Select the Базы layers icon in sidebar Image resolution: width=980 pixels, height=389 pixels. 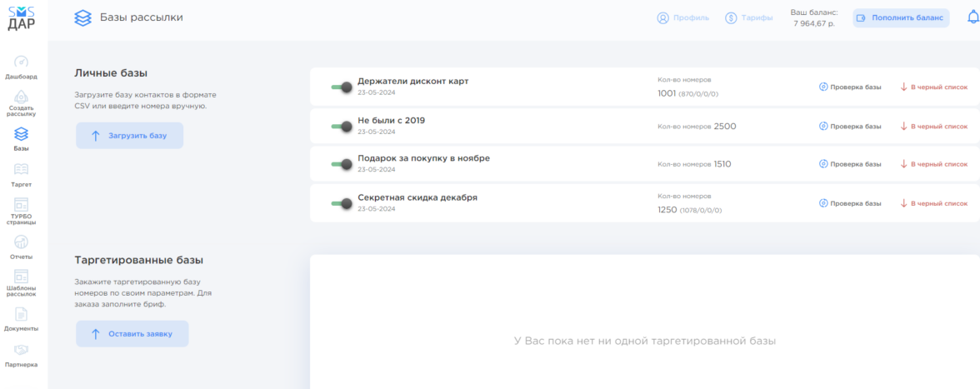click(x=21, y=133)
